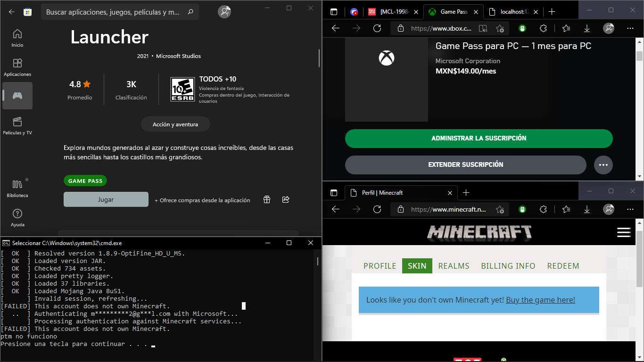The width and height of the screenshot is (644, 362).
Task: Go back in the minecraft.net browser window
Action: (336, 209)
